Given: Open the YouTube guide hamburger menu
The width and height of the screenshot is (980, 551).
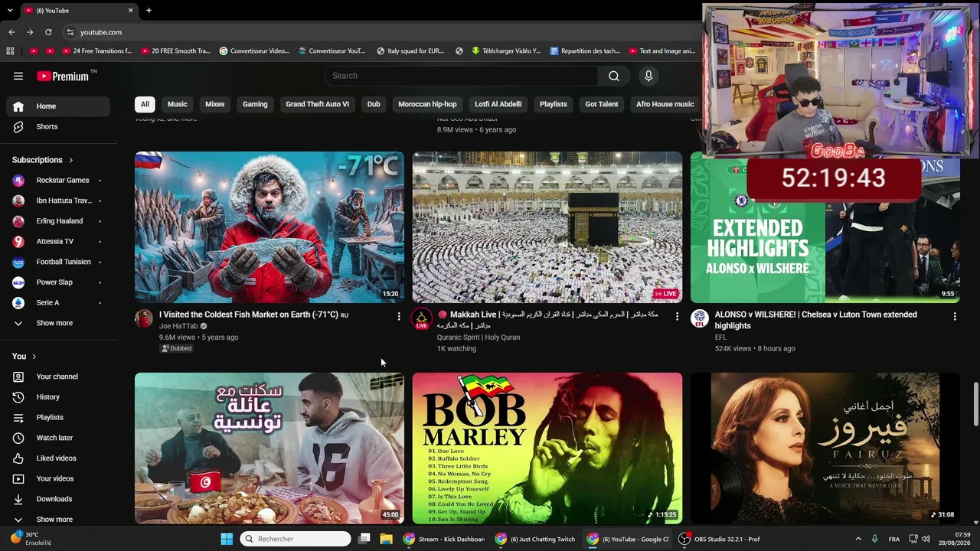Looking at the screenshot, I should point(18,76).
